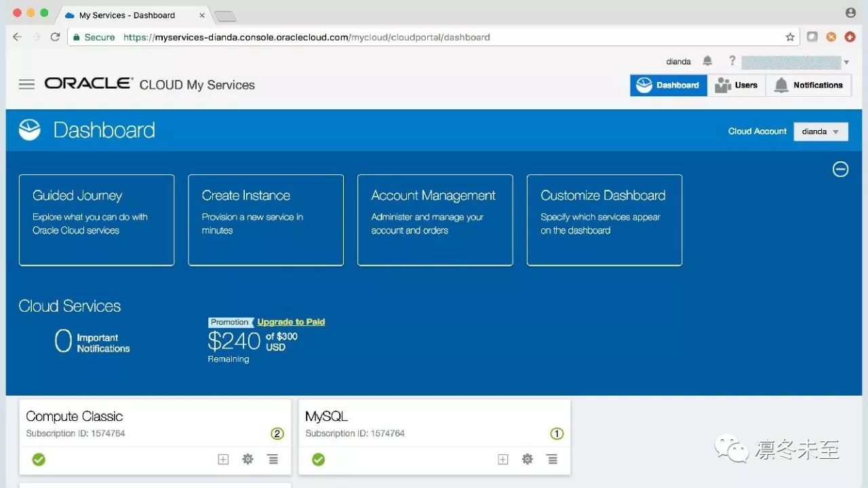Image resolution: width=868 pixels, height=488 pixels.
Task: Click the MySQL Subscription ID 1574764
Action: click(355, 433)
